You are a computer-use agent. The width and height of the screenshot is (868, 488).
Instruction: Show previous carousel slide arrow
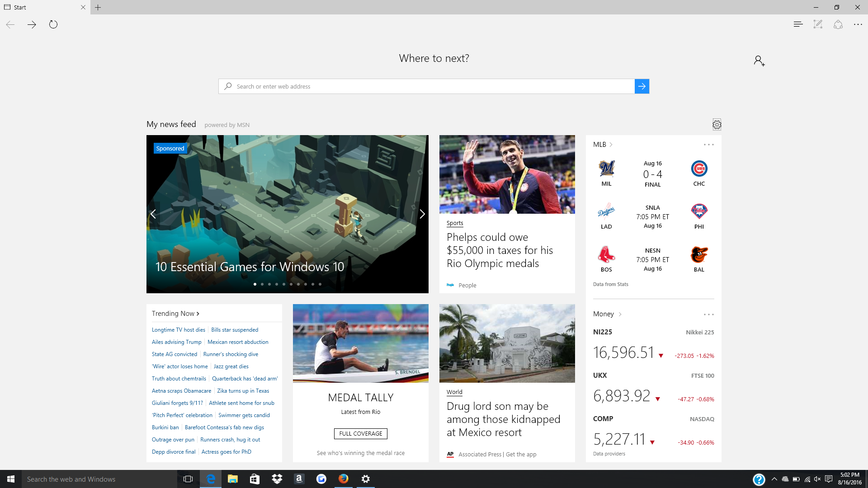click(x=153, y=214)
